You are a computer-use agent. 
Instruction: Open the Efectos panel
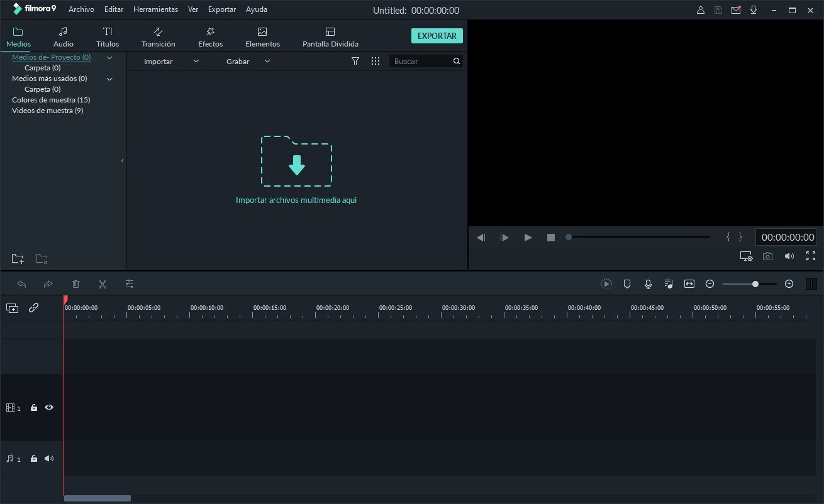point(210,36)
